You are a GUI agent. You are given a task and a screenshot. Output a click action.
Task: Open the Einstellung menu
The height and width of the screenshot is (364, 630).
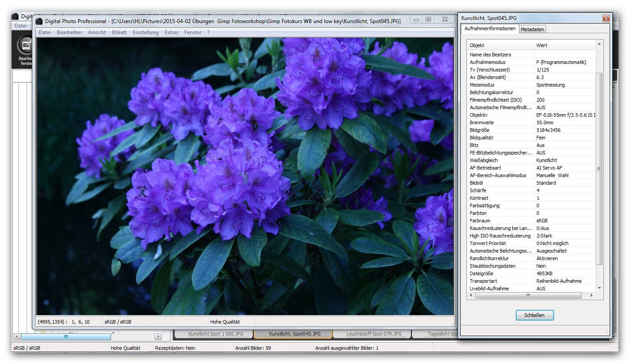[146, 32]
